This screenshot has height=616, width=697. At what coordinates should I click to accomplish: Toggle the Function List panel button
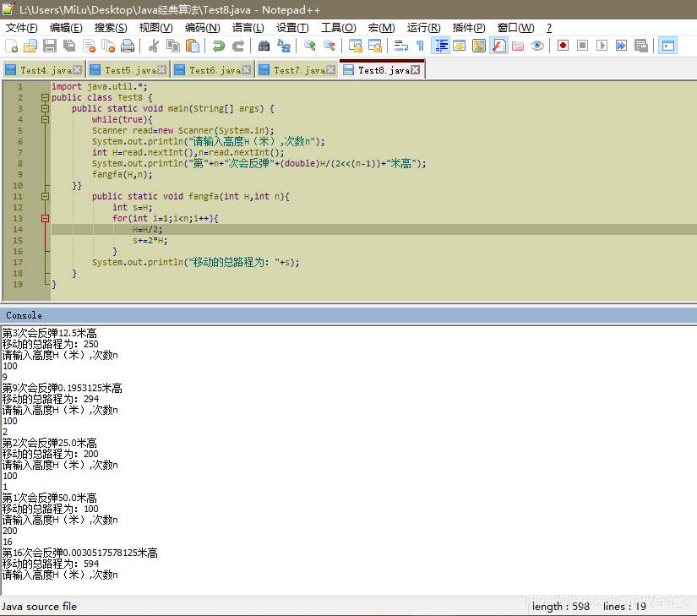click(498, 46)
